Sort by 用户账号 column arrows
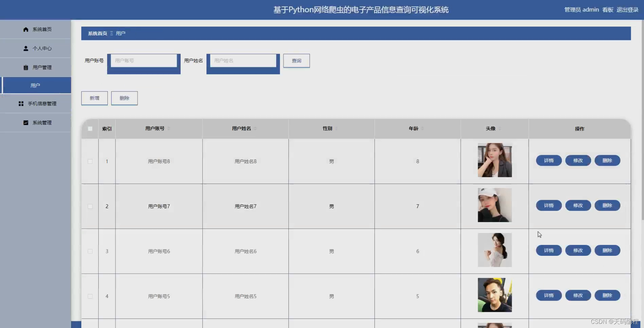Image resolution: width=644 pixels, height=328 pixels. pos(169,129)
